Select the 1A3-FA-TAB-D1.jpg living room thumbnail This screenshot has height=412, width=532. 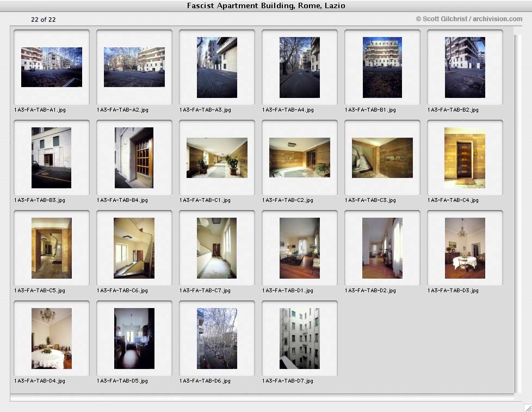pos(300,248)
